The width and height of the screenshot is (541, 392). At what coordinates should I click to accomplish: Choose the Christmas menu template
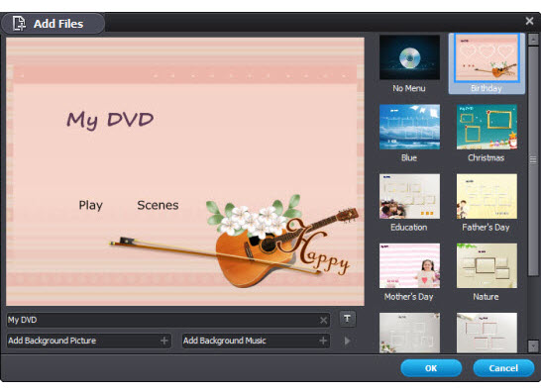tap(487, 127)
